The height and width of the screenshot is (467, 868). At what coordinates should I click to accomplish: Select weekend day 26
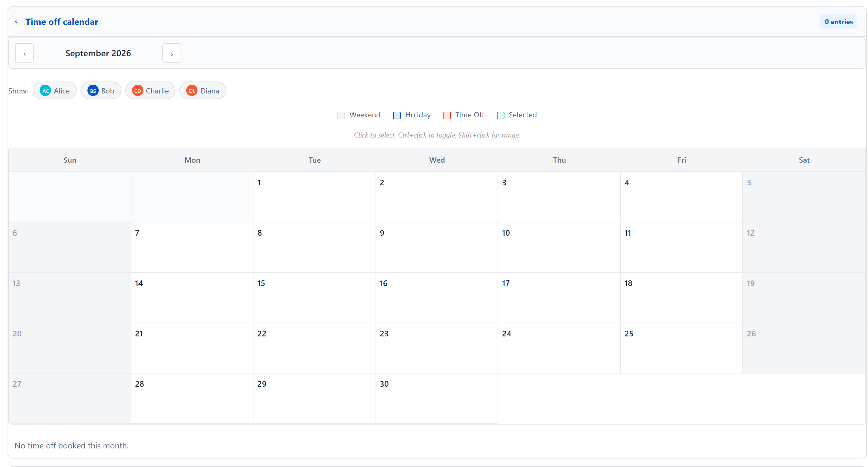point(804,348)
